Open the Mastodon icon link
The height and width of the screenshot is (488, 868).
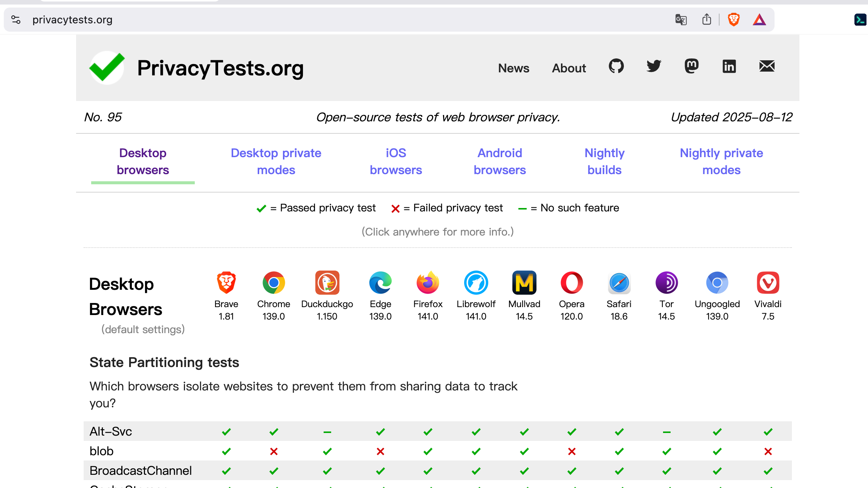(691, 66)
